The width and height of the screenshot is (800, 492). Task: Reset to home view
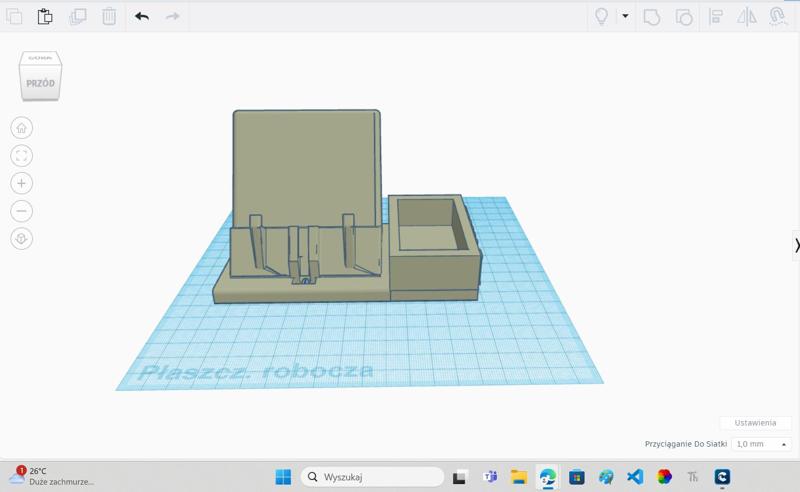21,128
